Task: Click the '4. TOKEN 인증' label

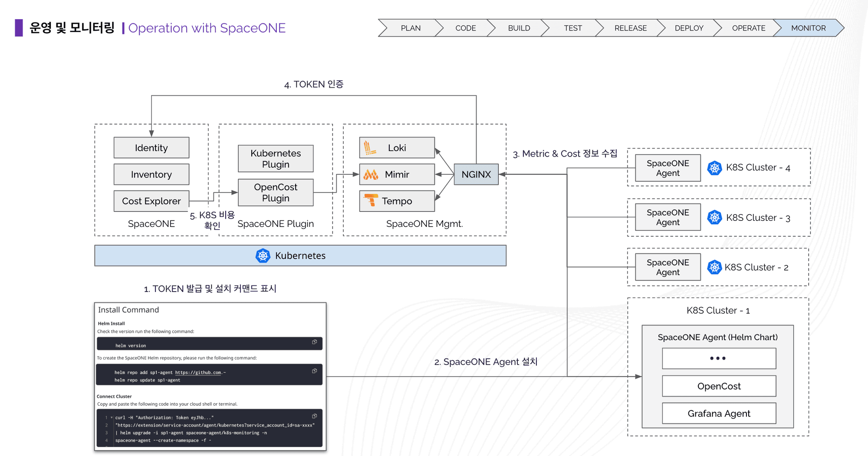Action: click(x=314, y=84)
